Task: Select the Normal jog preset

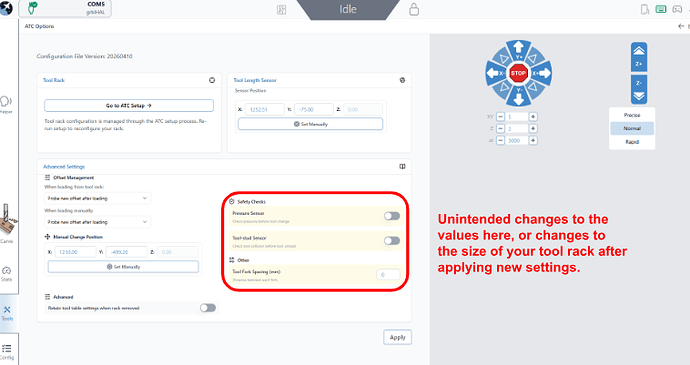Action: click(x=632, y=129)
